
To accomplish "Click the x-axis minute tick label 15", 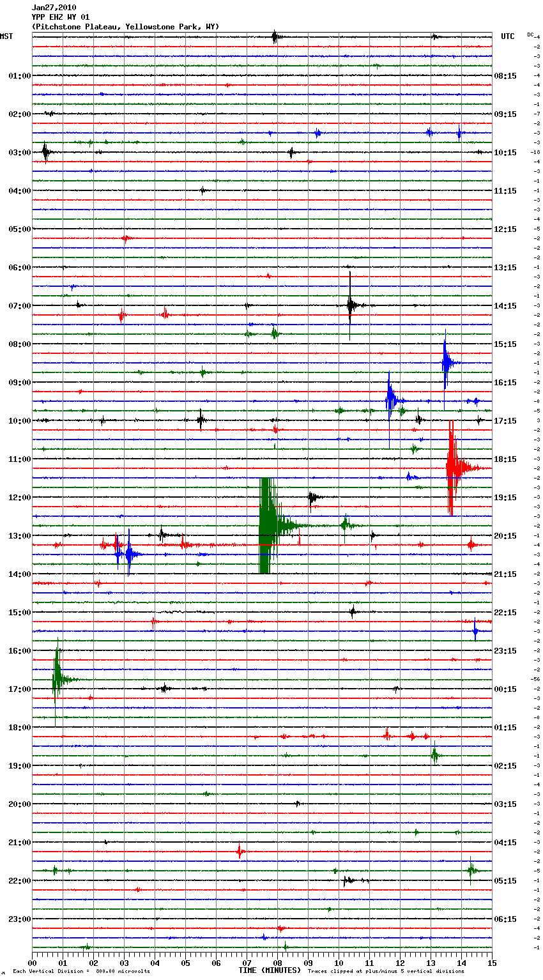I will [492, 963].
